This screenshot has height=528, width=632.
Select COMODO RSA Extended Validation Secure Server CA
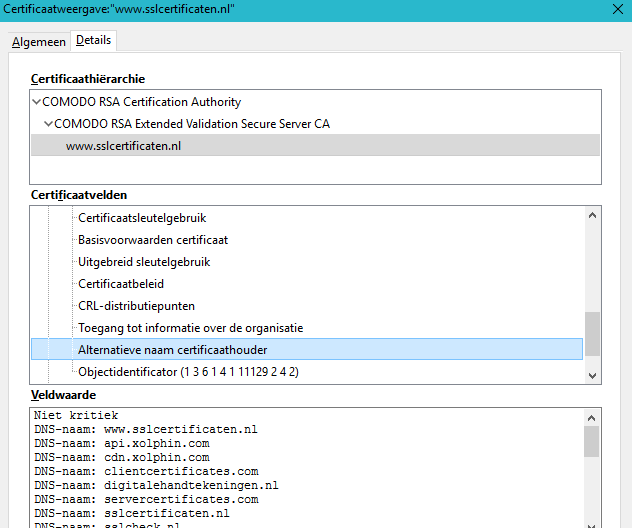191,124
